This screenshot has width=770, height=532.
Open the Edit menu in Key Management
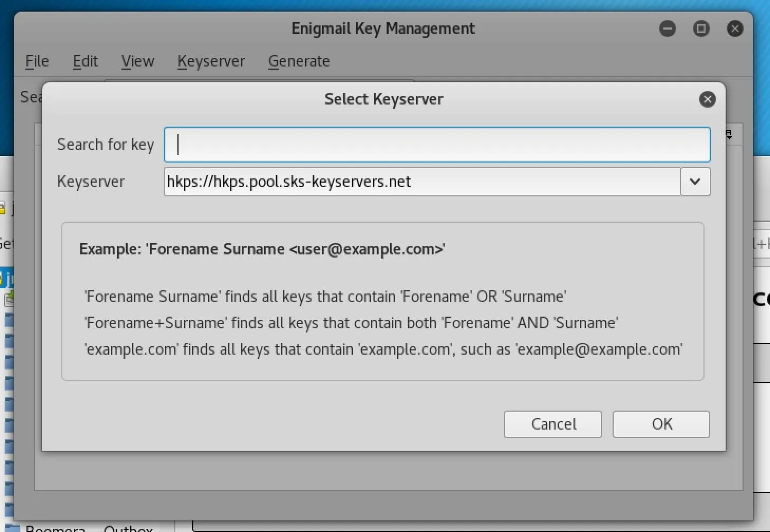click(x=85, y=61)
